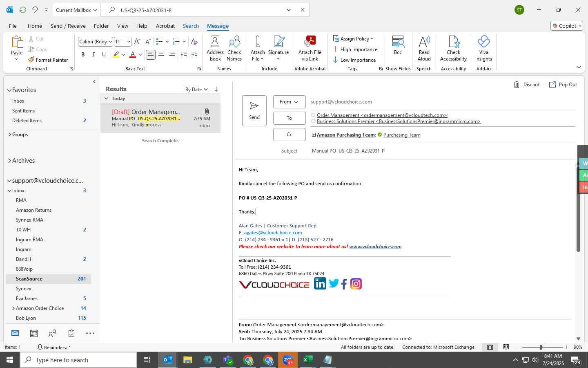Open the Acrobat ribbon tab
The height and width of the screenshot is (368, 588).
(x=165, y=26)
